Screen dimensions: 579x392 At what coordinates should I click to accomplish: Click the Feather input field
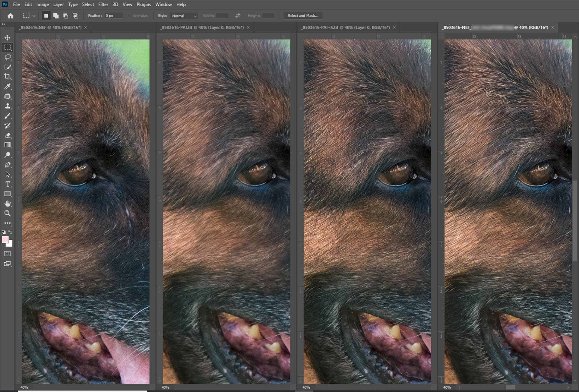(113, 16)
